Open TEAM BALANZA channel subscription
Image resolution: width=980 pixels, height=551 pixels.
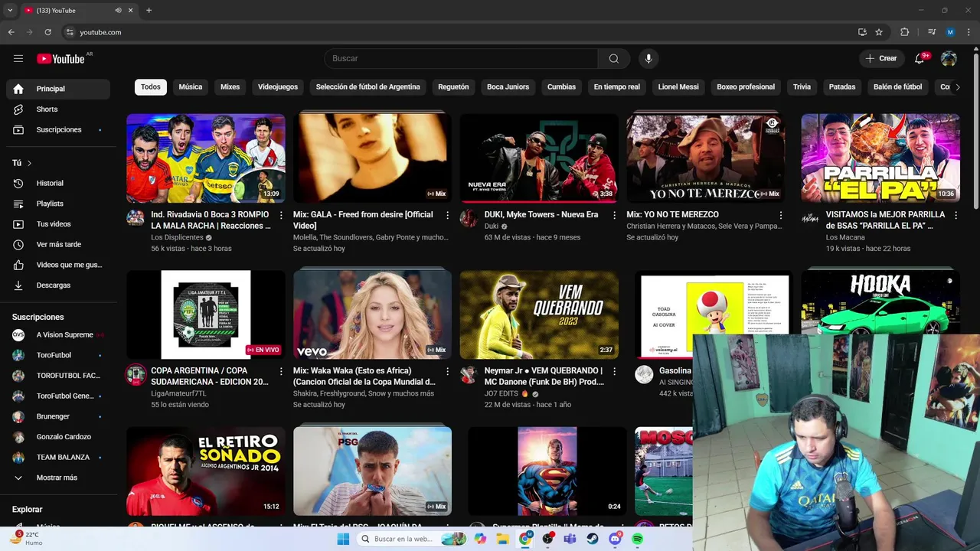[58, 458]
